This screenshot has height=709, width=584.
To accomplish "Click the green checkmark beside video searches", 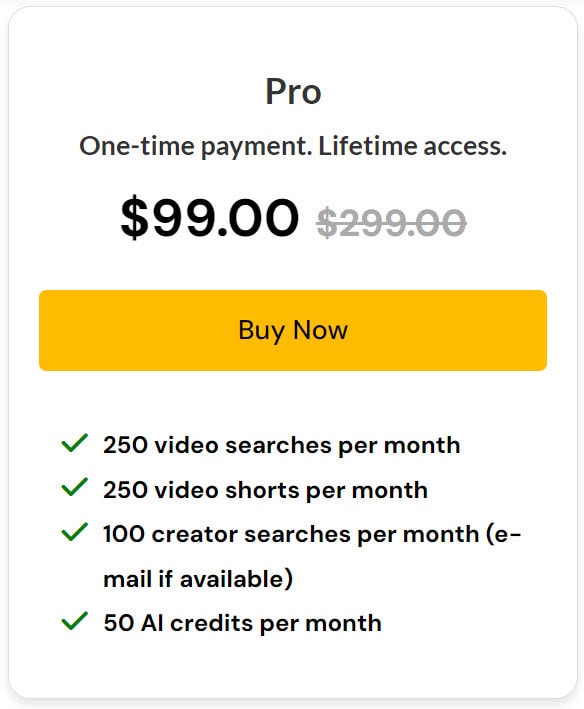I will pos(74,443).
